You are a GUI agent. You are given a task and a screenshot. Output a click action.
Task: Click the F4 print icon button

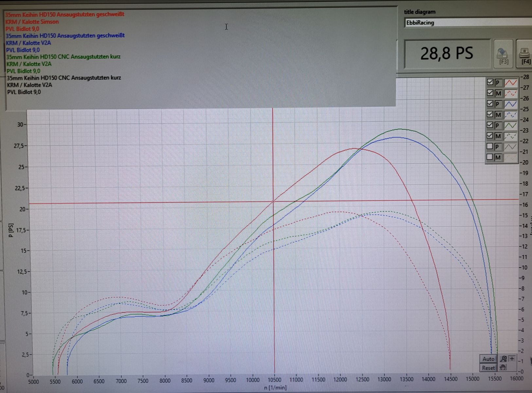[525, 55]
